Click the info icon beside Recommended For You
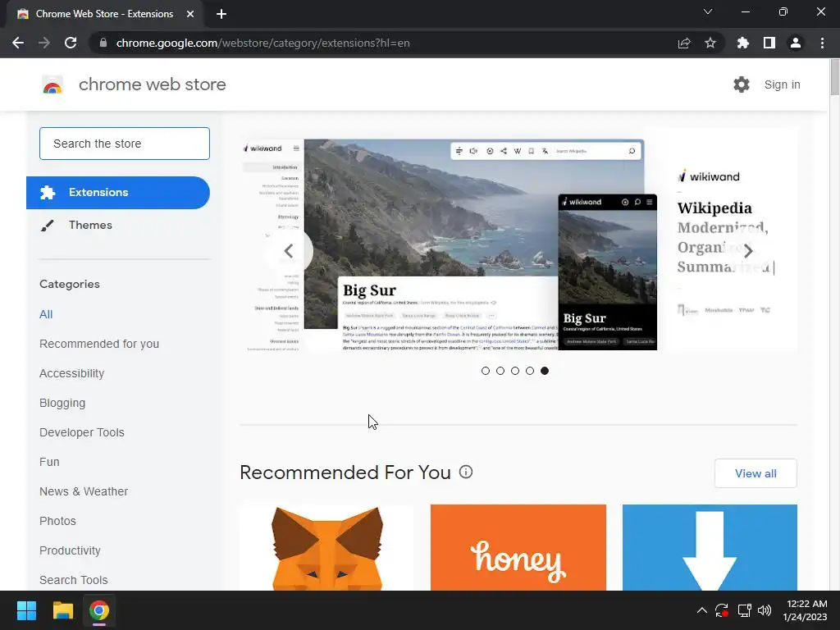 (x=466, y=472)
